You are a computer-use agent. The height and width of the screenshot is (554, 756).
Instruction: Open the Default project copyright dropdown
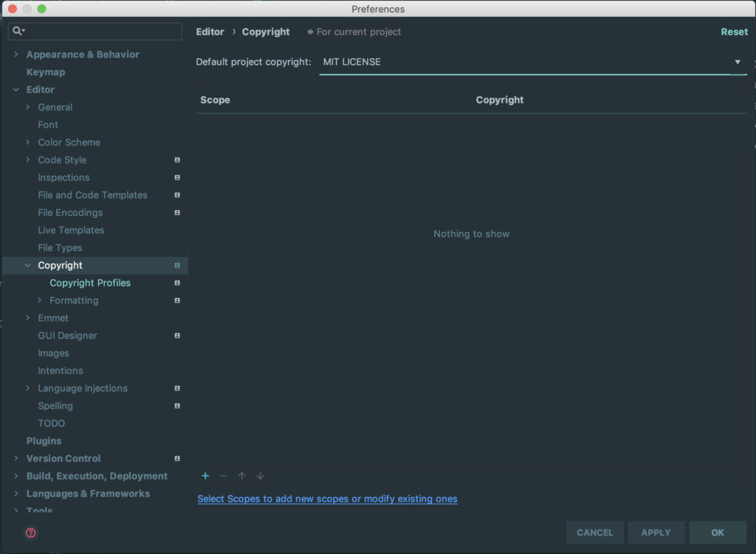click(737, 62)
